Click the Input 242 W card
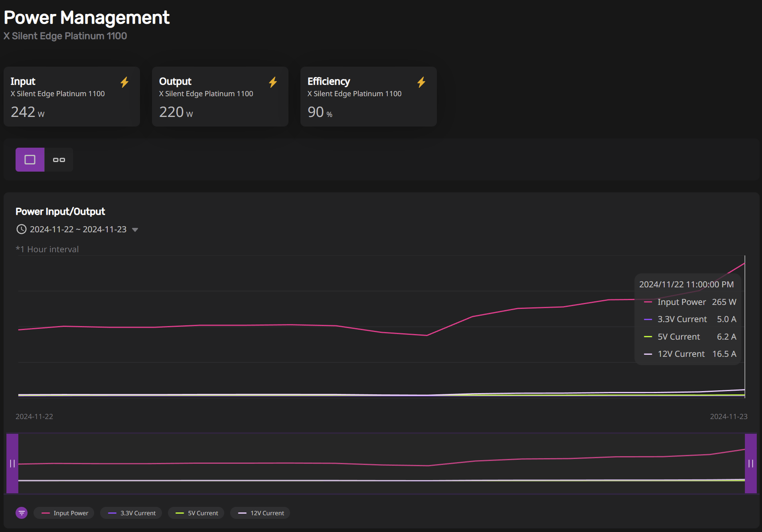Screen dimensions: 762x532 (72, 97)
